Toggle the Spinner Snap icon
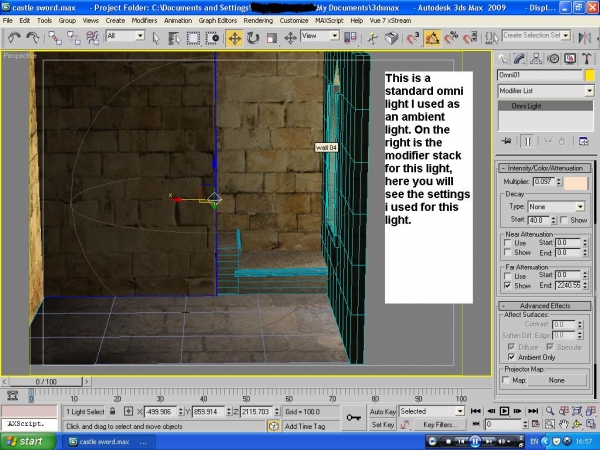 (470, 38)
